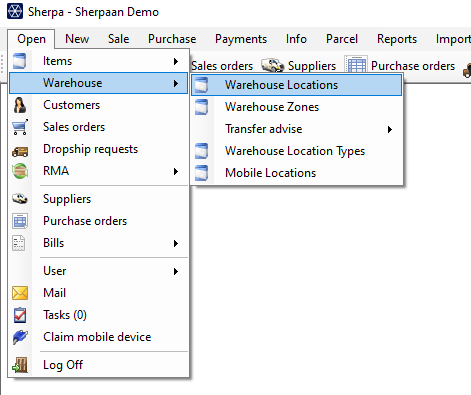Click the Customers woman icon in menu
Screen dimensions: 471x395
(20, 105)
